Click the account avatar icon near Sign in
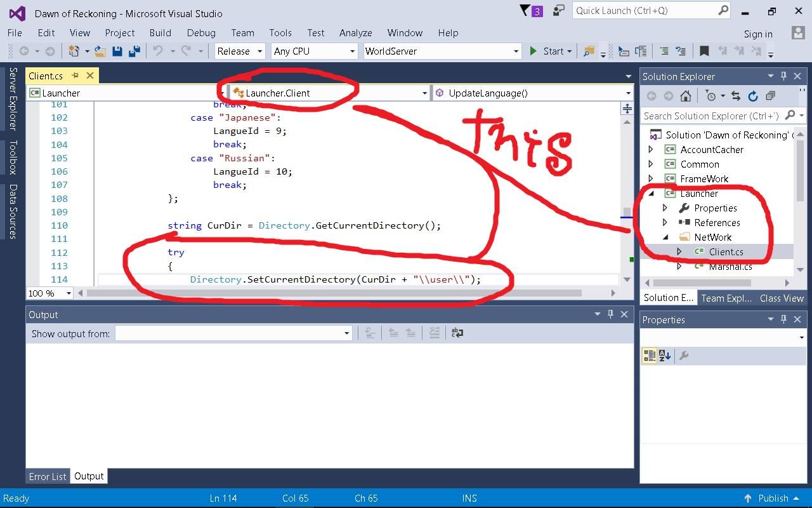The image size is (812, 508). pyautogui.click(x=798, y=32)
